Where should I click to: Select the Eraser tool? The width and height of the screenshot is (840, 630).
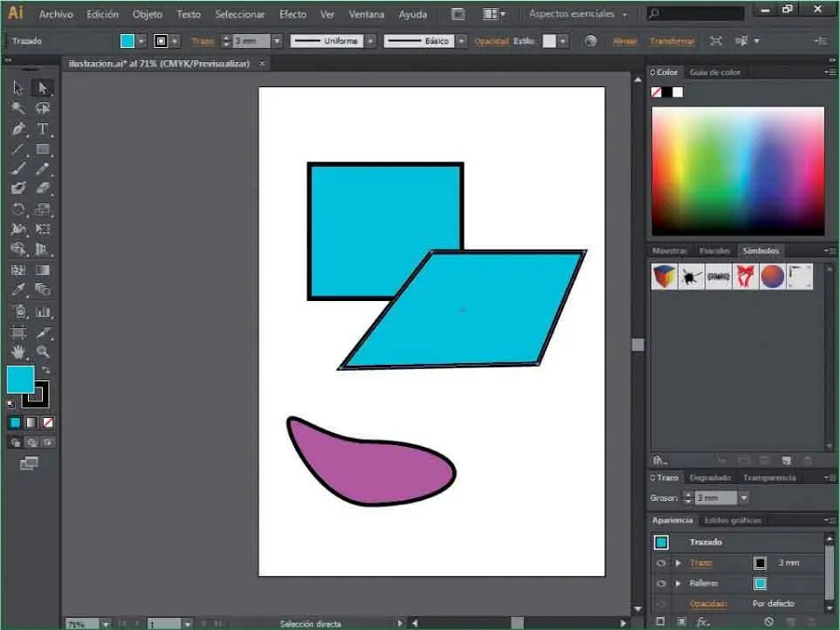pos(42,188)
